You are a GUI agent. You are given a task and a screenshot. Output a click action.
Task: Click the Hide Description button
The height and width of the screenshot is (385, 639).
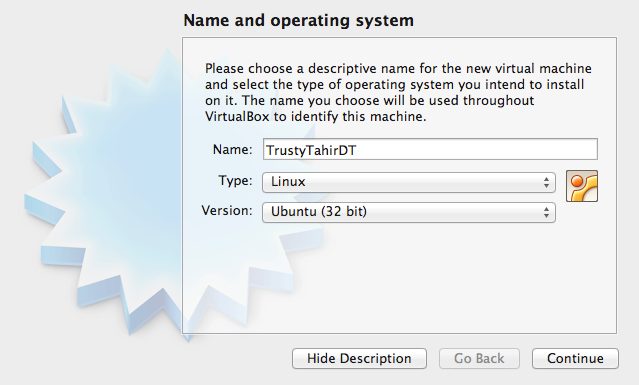point(359,359)
